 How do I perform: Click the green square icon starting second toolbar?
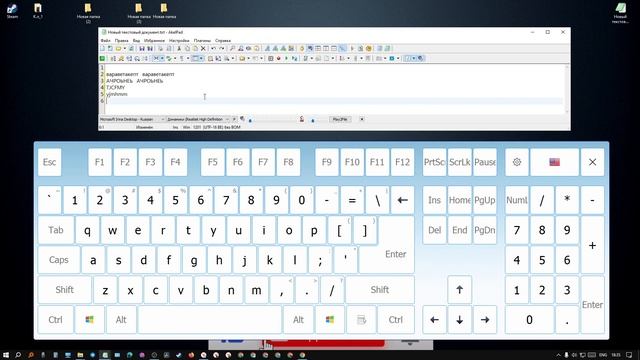click(x=102, y=58)
